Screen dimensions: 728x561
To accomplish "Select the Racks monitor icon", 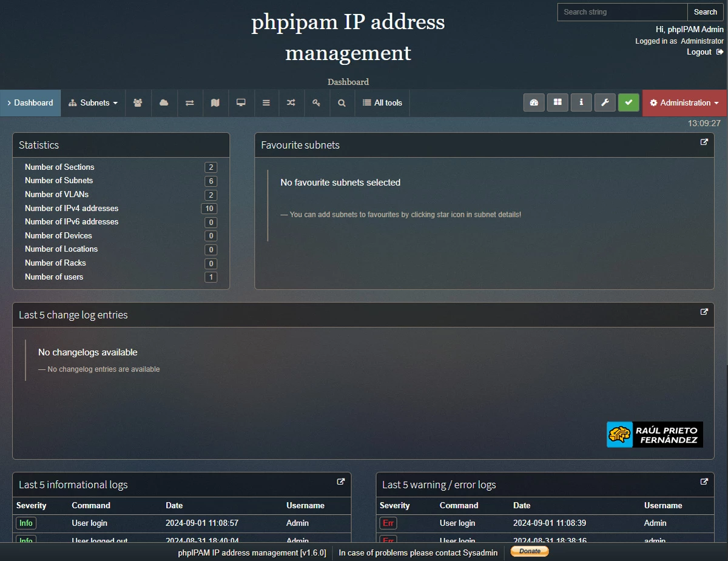I will tap(241, 102).
